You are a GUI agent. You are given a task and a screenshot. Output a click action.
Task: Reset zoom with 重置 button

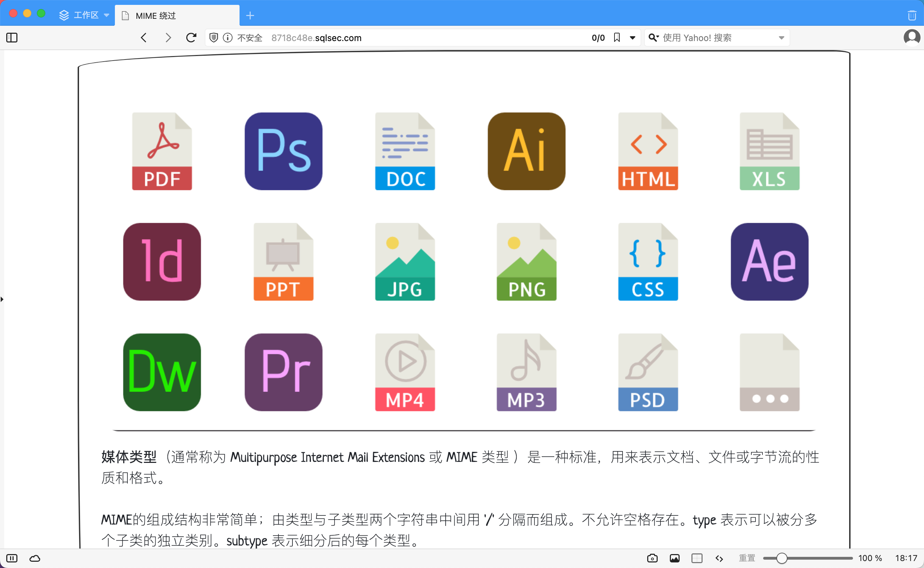(x=747, y=558)
